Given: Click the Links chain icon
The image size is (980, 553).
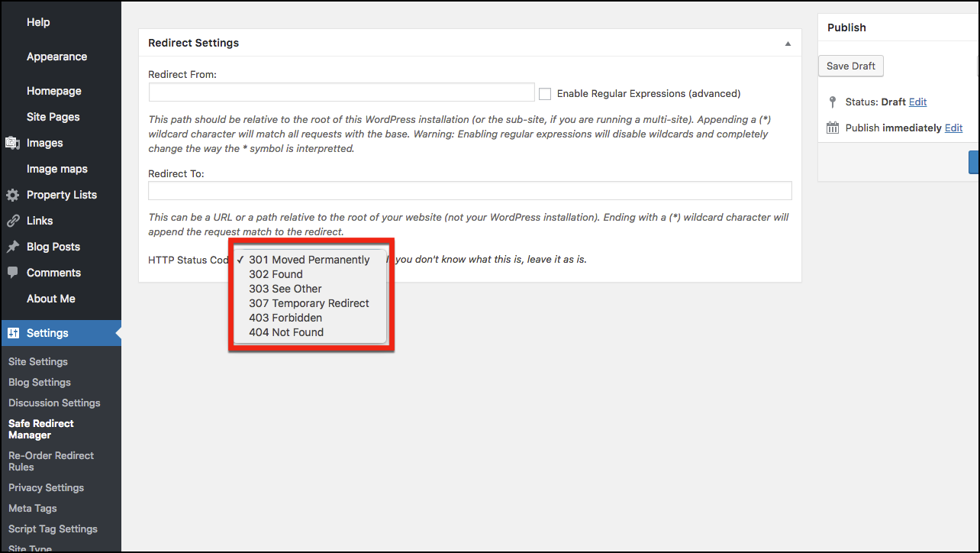Looking at the screenshot, I should click(x=12, y=221).
